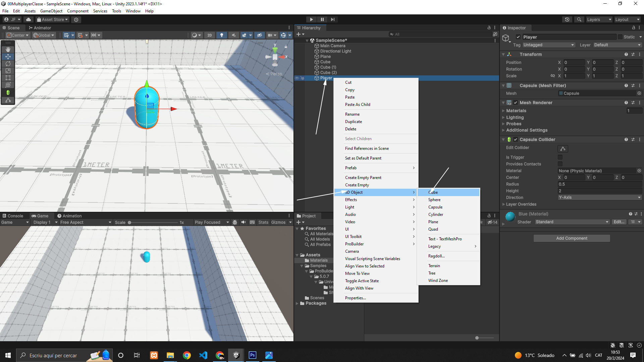The height and width of the screenshot is (362, 644).
Task: Open the Edit Collider tool
Action: pos(563,148)
